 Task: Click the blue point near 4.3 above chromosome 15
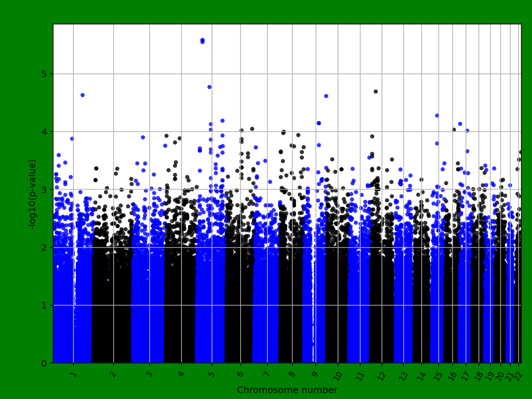click(436, 115)
